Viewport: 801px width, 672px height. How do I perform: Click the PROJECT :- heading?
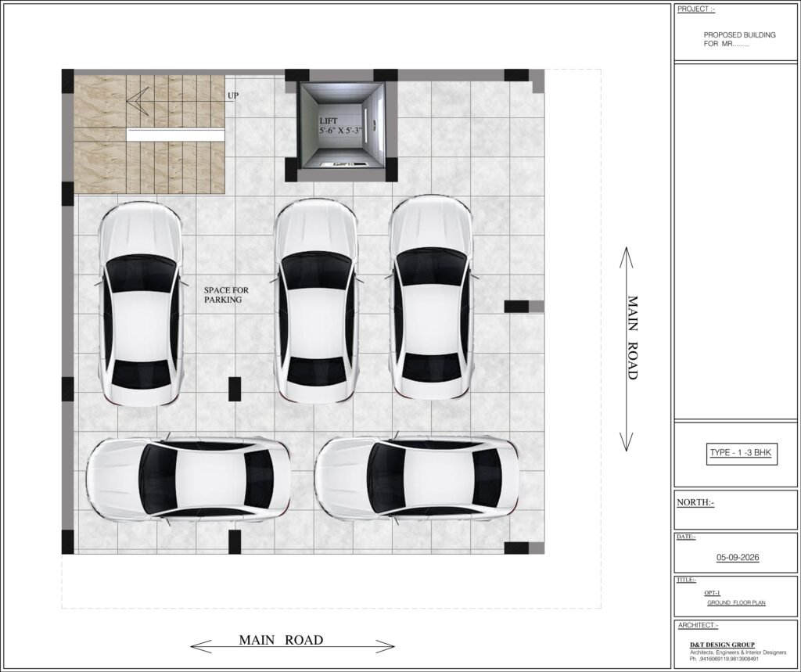point(696,9)
